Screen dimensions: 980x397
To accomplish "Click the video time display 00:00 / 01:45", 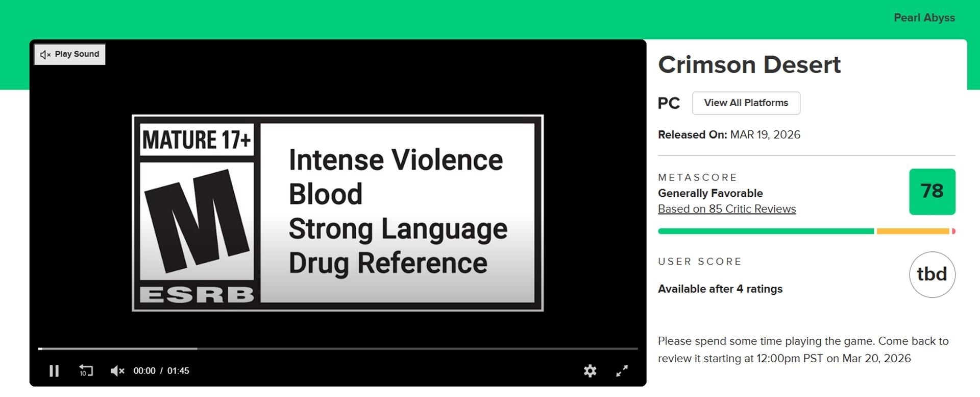I will click(x=161, y=370).
